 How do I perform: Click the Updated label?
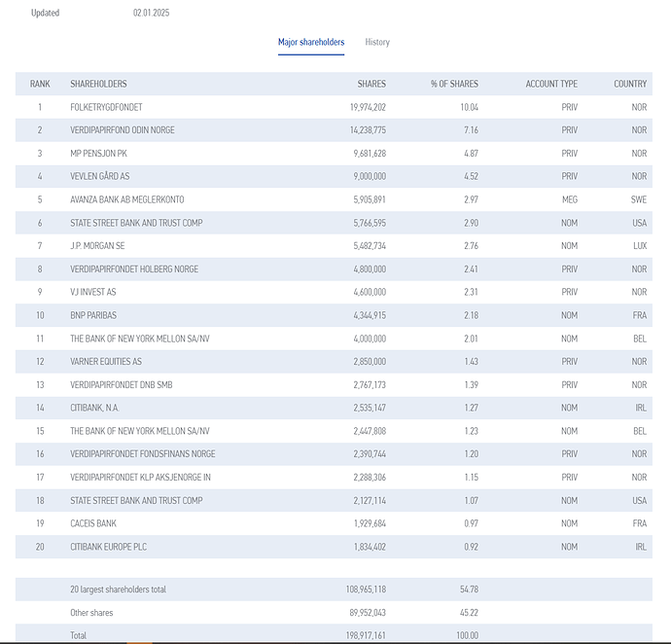[45, 13]
